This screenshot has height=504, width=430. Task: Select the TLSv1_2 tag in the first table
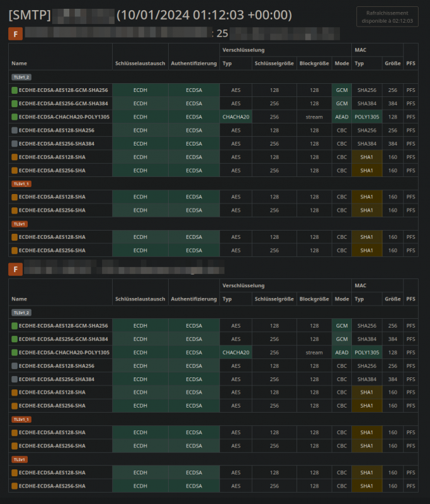click(x=21, y=77)
